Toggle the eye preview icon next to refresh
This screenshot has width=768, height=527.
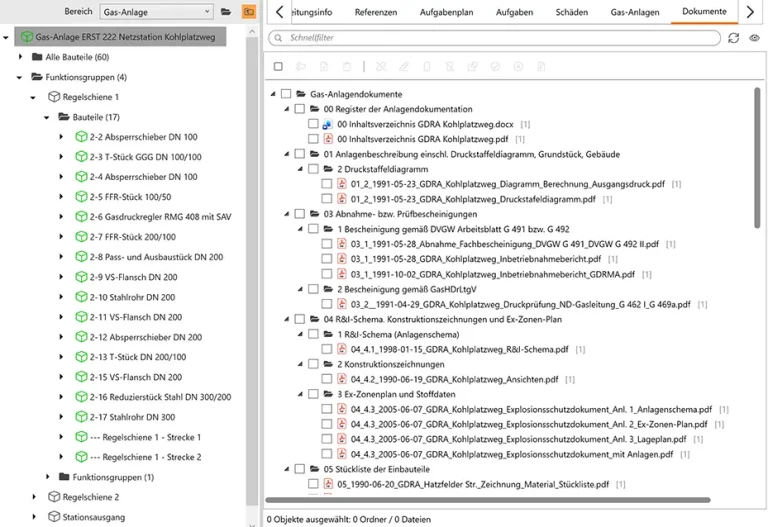pyautogui.click(x=755, y=38)
